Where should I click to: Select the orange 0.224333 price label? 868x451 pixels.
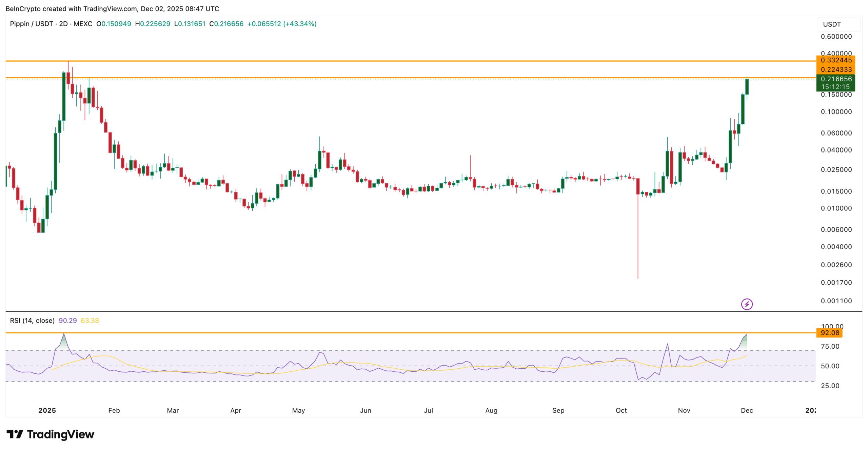coord(835,69)
